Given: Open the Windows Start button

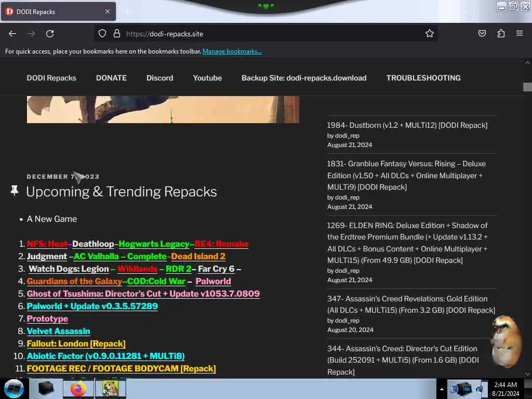Looking at the screenshot, I should 14,389.
